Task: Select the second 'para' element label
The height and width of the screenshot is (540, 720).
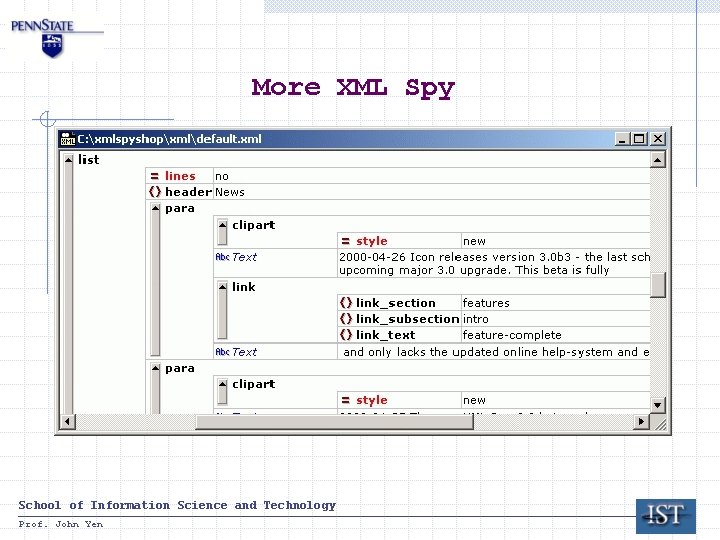Action: coord(180,368)
